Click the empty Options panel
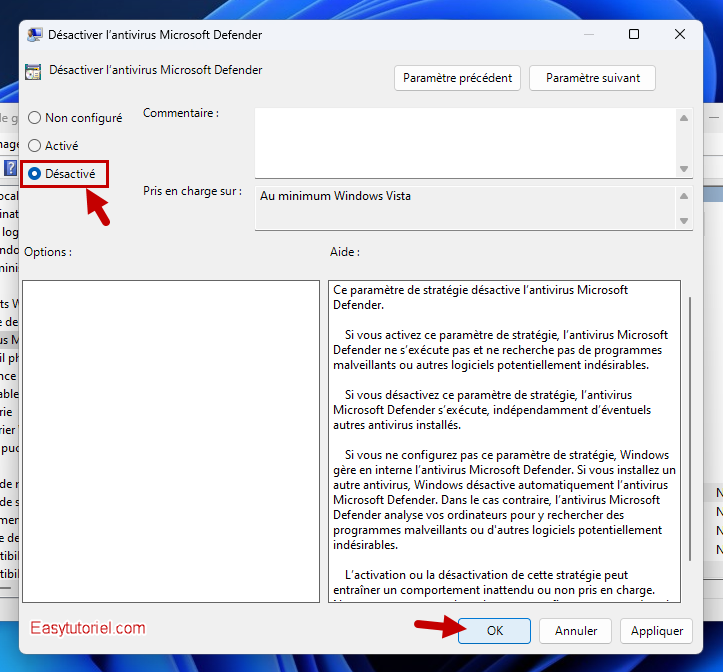723x672 pixels. [171, 441]
